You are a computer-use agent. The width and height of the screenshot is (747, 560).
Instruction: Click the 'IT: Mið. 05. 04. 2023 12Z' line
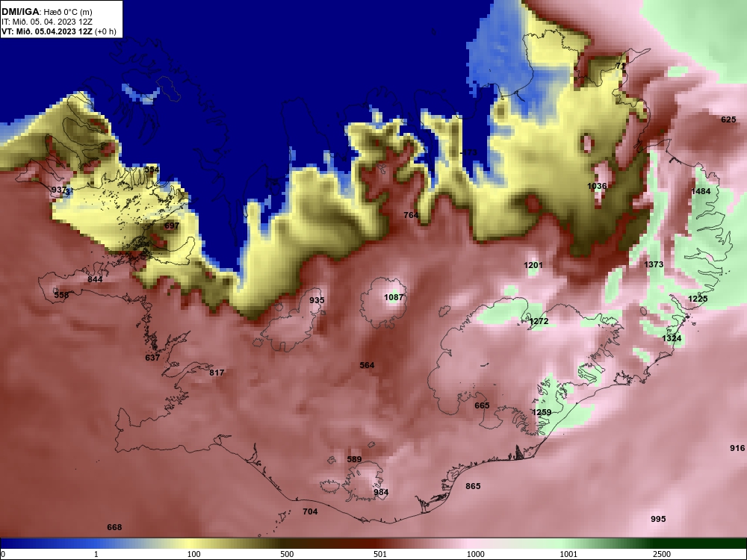(x=46, y=22)
